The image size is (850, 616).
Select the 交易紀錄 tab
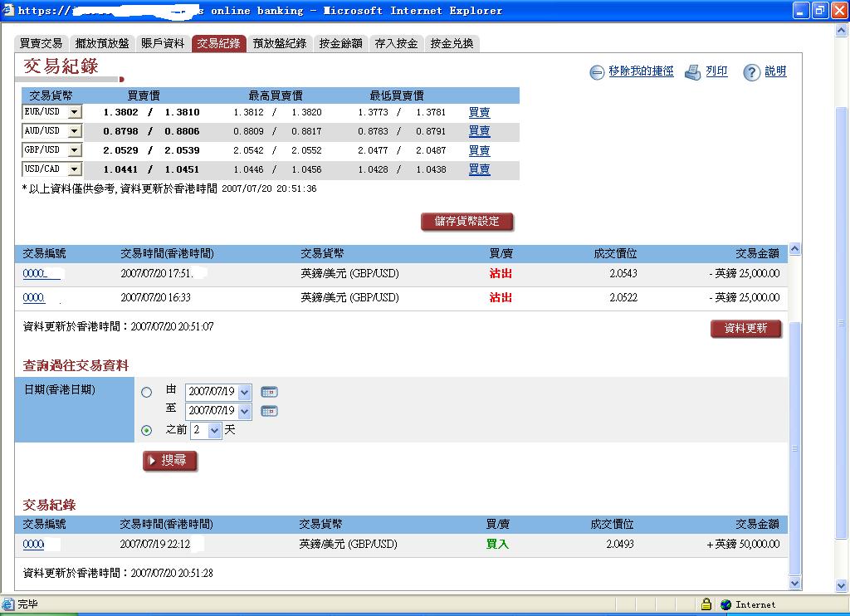(x=218, y=43)
